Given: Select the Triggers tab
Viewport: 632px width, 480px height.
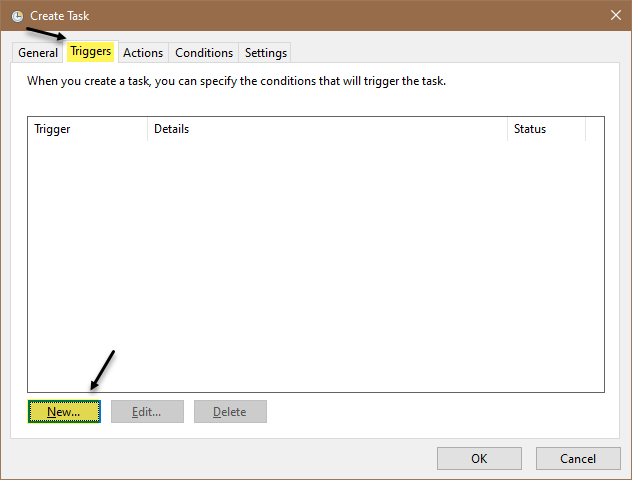Looking at the screenshot, I should pos(91,51).
